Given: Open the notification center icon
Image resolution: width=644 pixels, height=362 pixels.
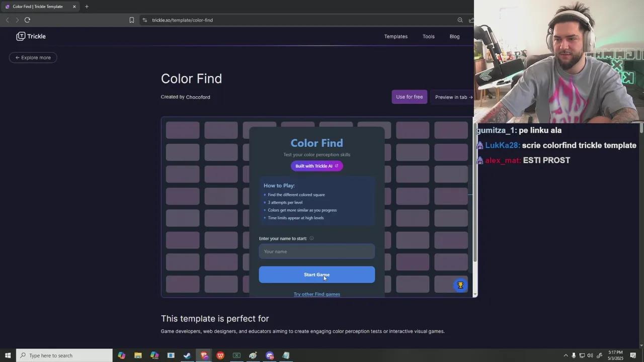Looking at the screenshot, I should (633, 355).
